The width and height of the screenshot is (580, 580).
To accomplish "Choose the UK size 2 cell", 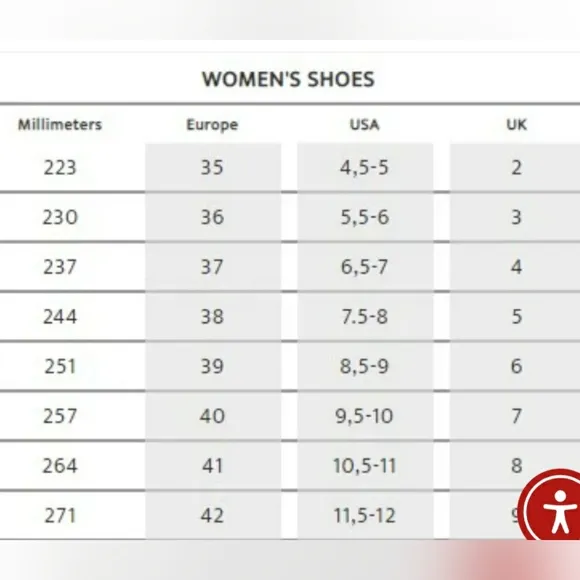I will click(x=515, y=167).
